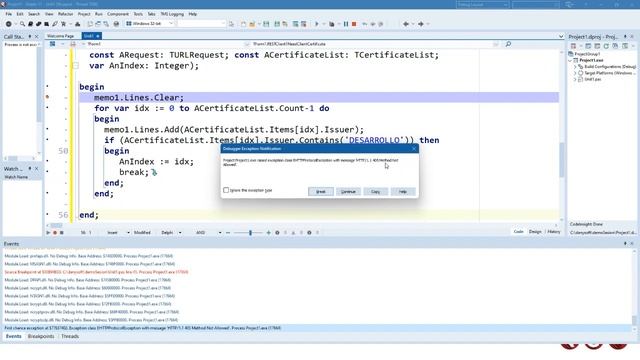Open the Windows 32-bit platform dropdown
Image resolution: width=640 pixels, height=360 pixels.
point(150,24)
